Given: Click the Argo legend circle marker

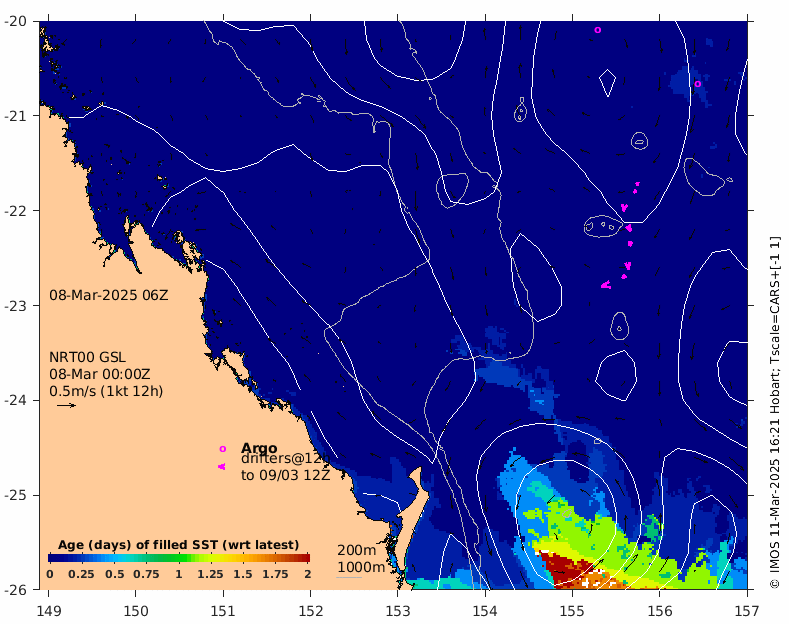Looking at the screenshot, I should (222, 449).
